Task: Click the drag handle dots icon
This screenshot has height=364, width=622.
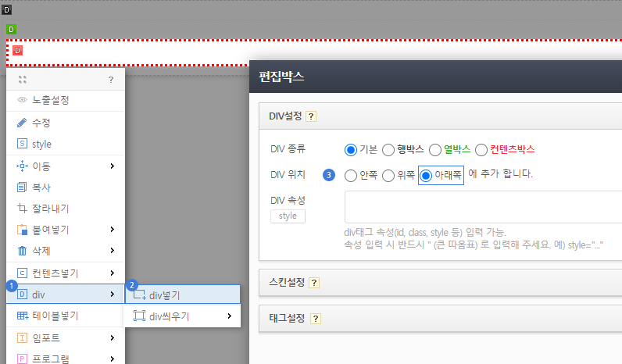Action: [x=23, y=80]
